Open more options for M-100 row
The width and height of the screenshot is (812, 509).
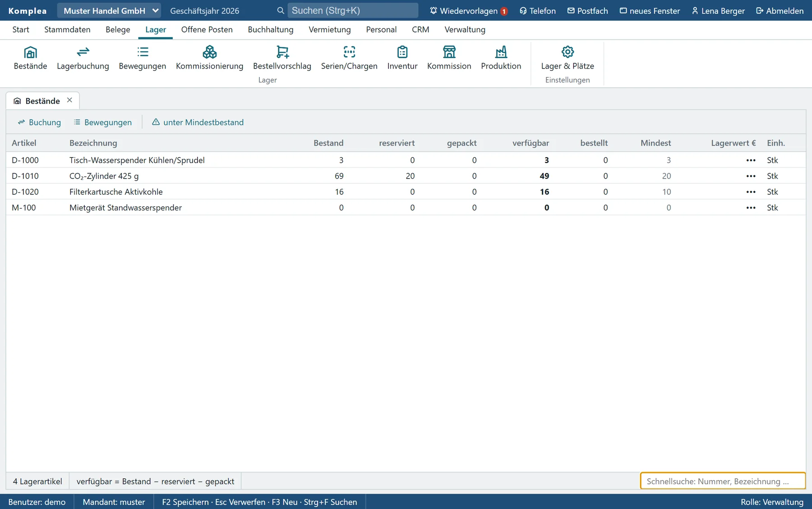tap(751, 207)
